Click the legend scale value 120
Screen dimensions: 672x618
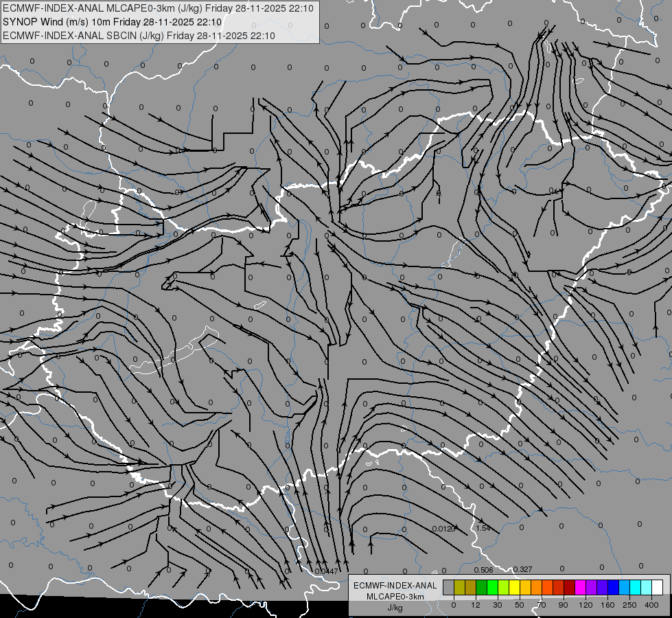pyautogui.click(x=586, y=605)
